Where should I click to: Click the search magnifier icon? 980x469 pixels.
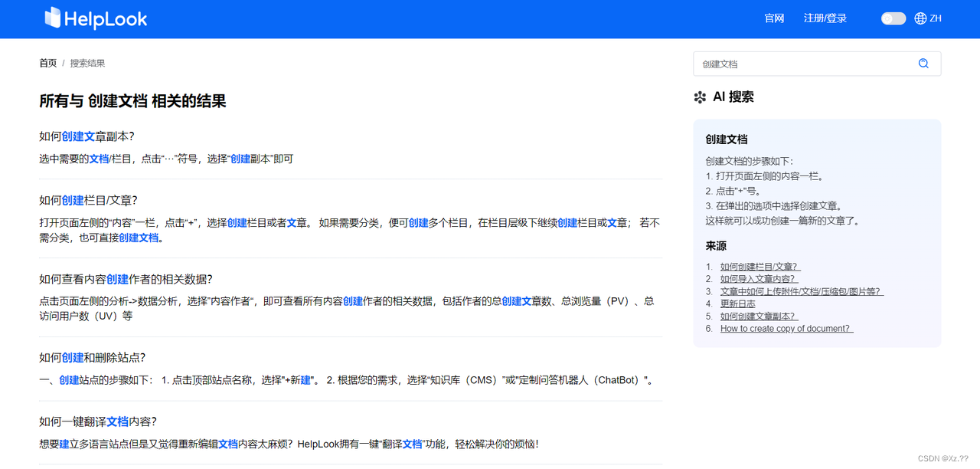pos(923,64)
